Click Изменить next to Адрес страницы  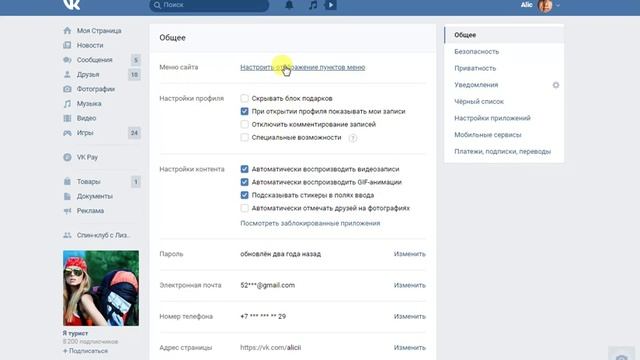409,348
